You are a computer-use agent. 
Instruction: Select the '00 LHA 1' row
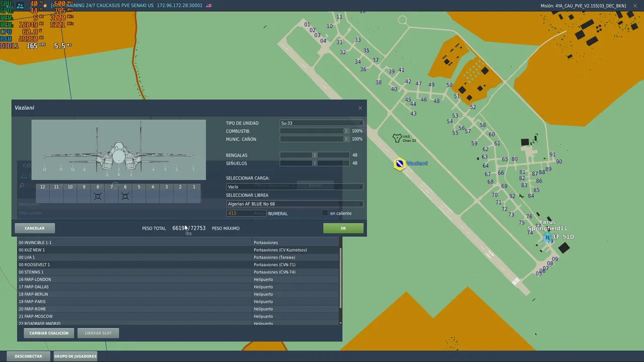pos(179,257)
